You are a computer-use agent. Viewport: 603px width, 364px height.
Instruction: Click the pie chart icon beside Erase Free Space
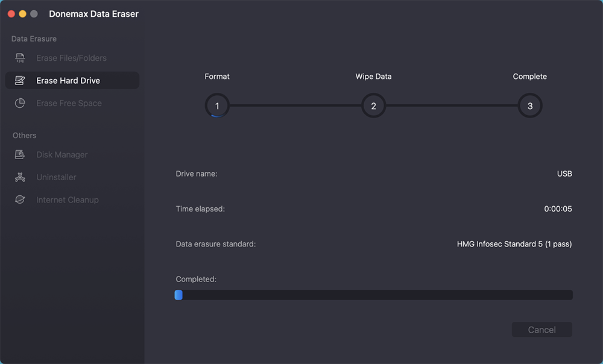pos(20,102)
